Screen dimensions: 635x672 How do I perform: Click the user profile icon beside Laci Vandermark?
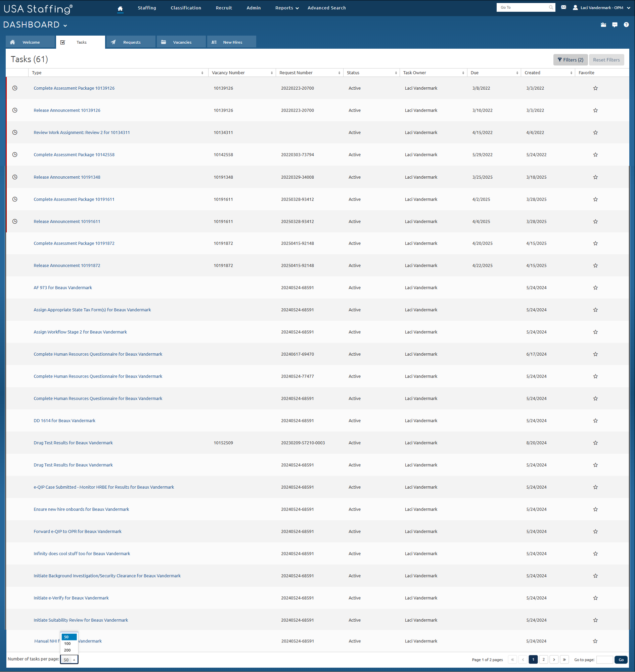point(575,7)
